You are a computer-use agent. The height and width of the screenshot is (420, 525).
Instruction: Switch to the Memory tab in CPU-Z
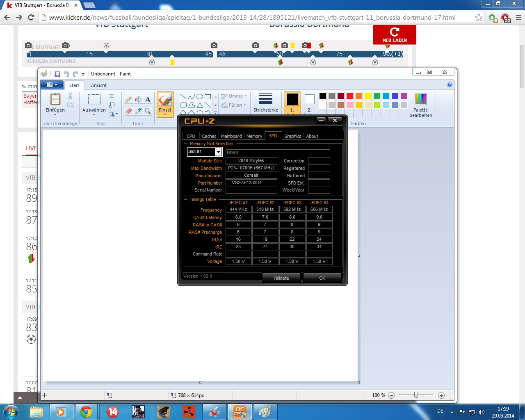254,136
